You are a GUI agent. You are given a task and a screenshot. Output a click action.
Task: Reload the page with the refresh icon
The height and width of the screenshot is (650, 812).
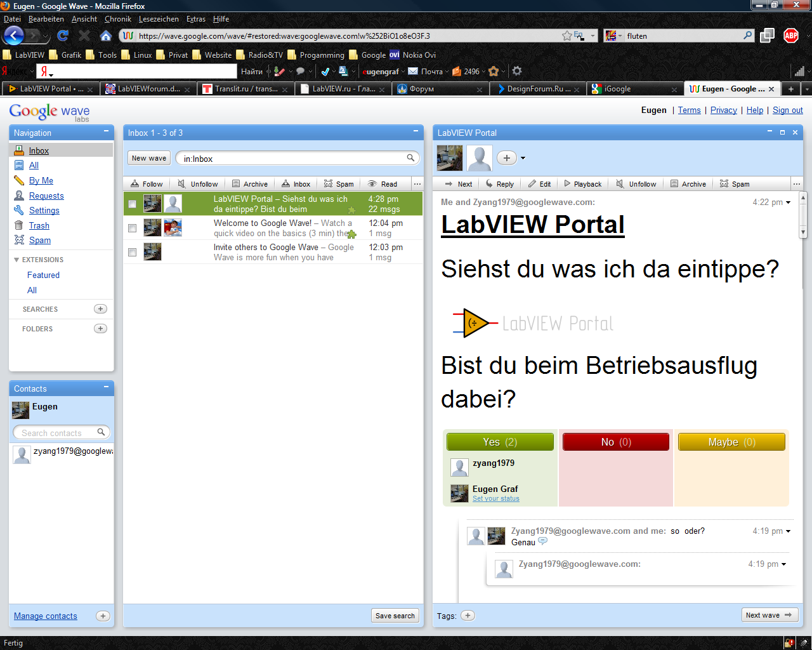coord(63,36)
